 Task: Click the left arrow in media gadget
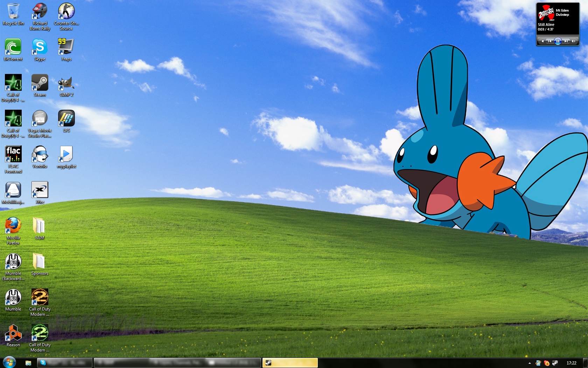pos(542,41)
